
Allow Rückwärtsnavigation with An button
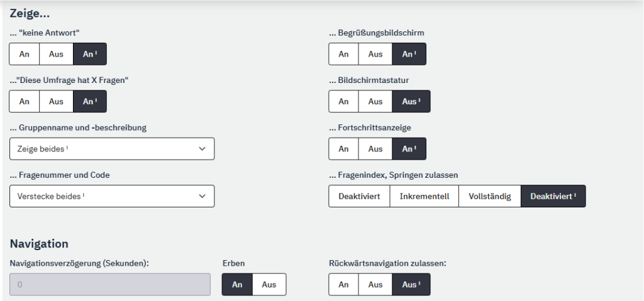(x=343, y=285)
